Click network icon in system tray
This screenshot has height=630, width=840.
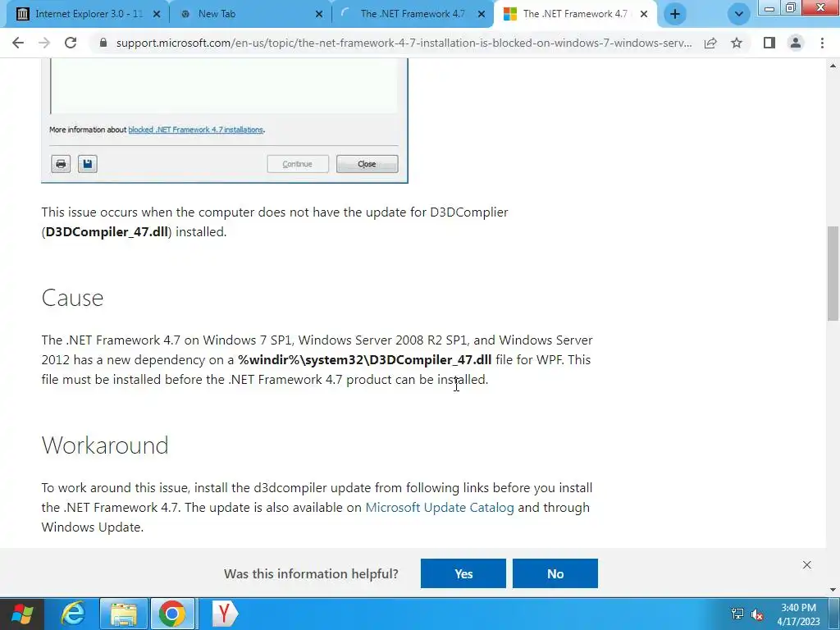tap(737, 614)
